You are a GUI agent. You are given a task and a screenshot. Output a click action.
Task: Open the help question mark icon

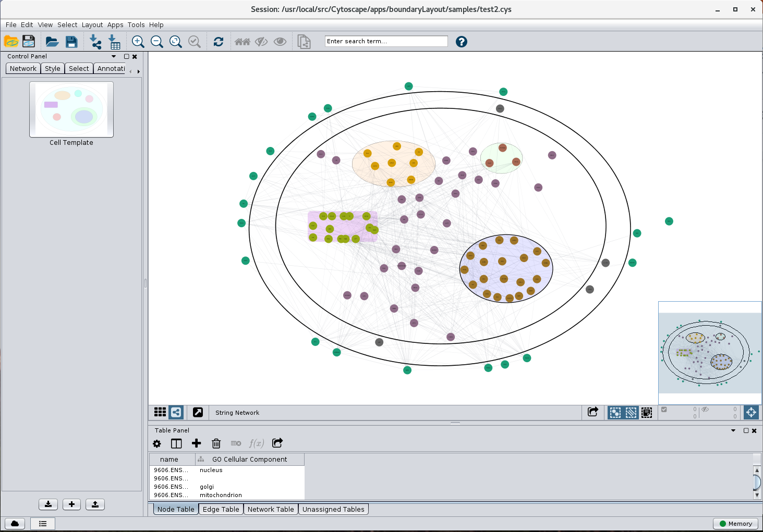coord(461,42)
